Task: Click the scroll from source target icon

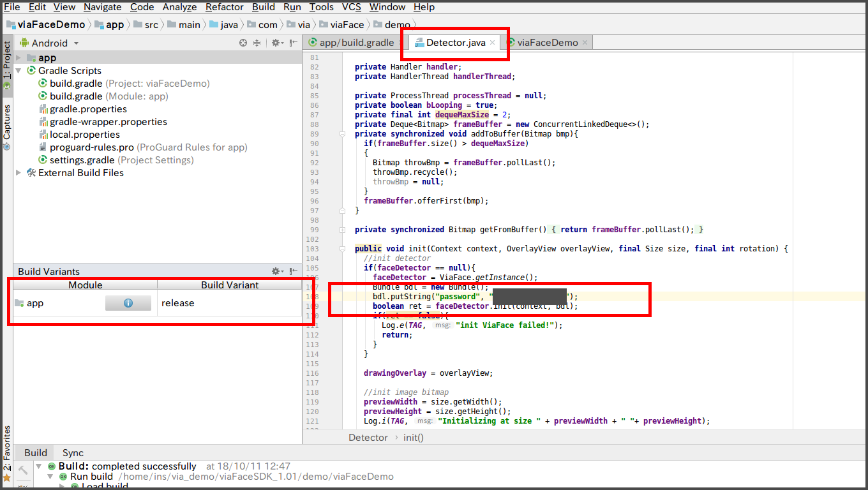Action: tap(243, 43)
